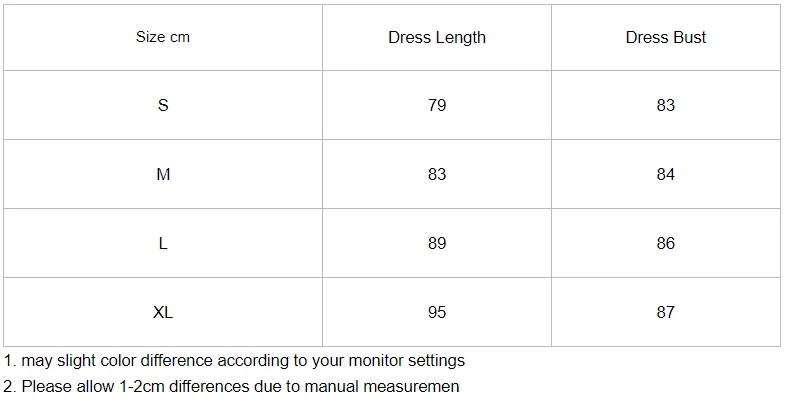The image size is (785, 408).
Task: Click dress length value 79
Action: pos(437,105)
